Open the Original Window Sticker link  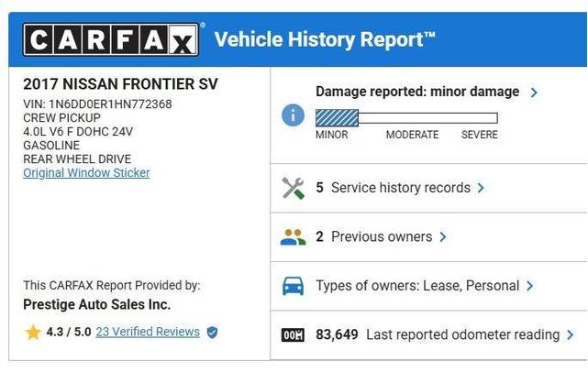point(86,172)
